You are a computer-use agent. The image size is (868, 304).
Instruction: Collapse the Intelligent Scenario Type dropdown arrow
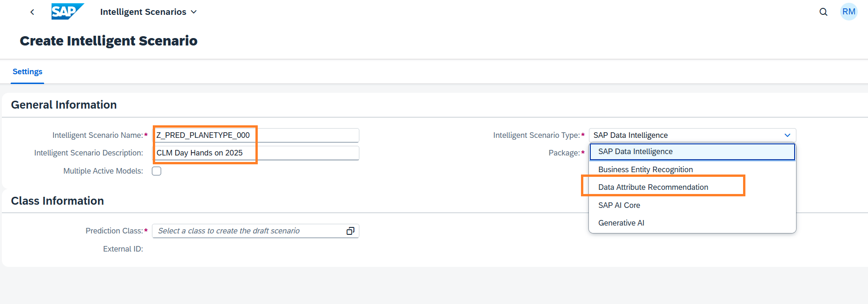[x=787, y=136]
